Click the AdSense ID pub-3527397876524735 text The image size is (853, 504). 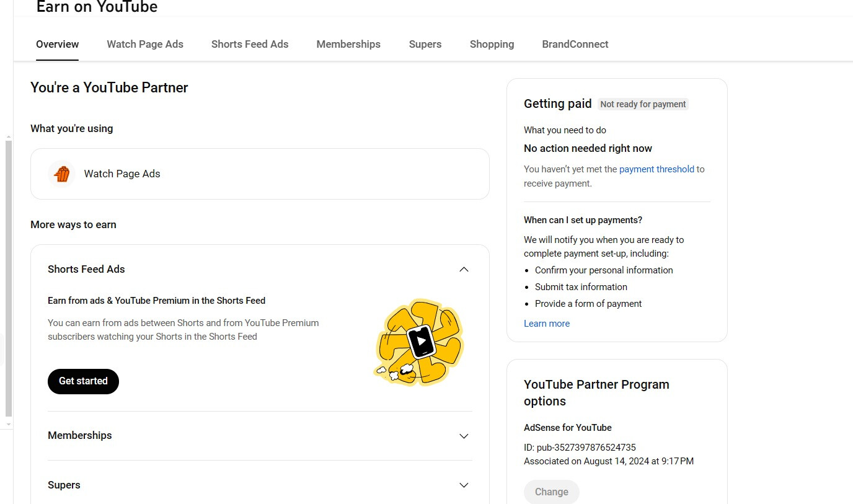(580, 448)
